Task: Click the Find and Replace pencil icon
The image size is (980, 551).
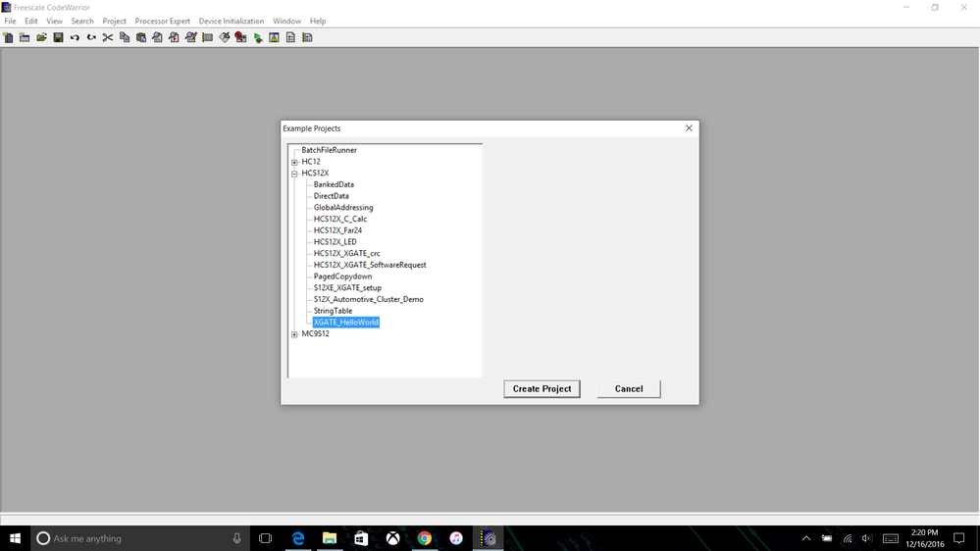Action: 191,37
